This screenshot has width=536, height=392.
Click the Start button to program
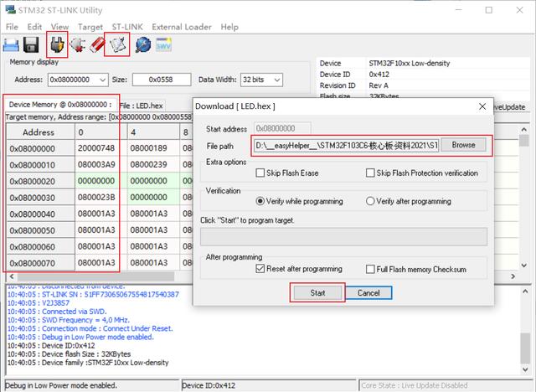pyautogui.click(x=317, y=293)
